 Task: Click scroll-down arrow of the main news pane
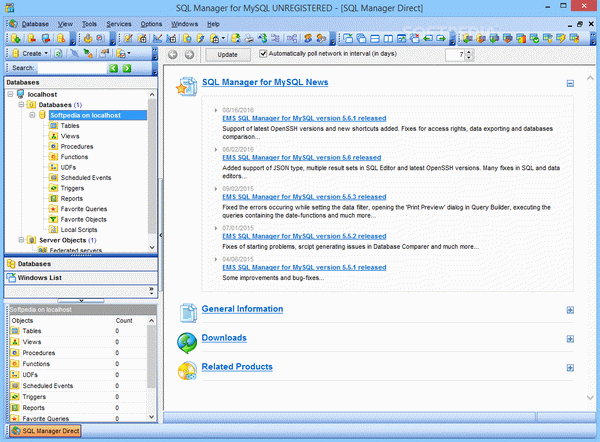pyautogui.click(x=590, y=398)
